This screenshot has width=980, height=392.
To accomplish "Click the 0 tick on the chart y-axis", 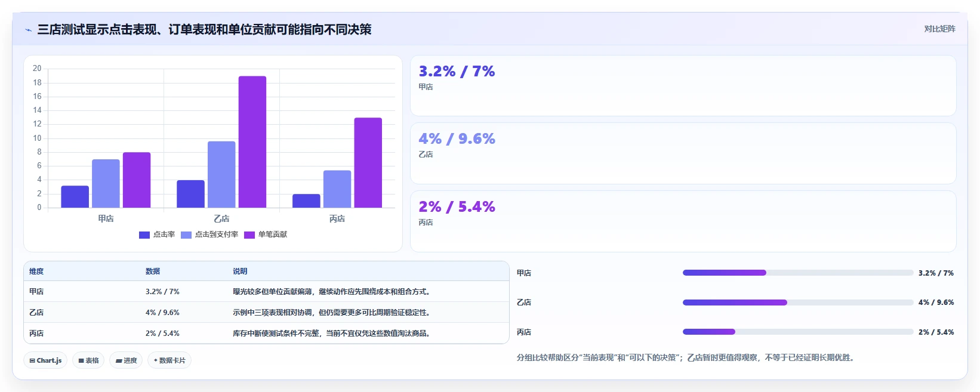I will tap(39, 208).
